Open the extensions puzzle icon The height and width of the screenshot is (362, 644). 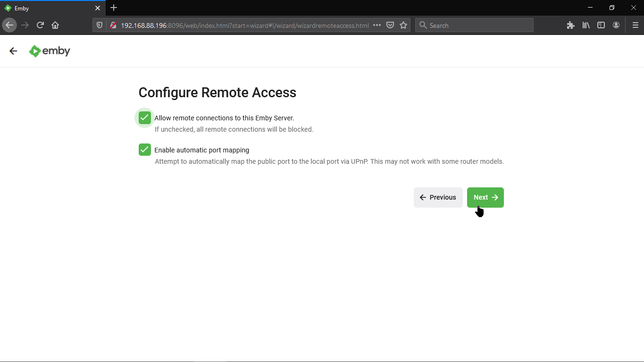click(571, 25)
